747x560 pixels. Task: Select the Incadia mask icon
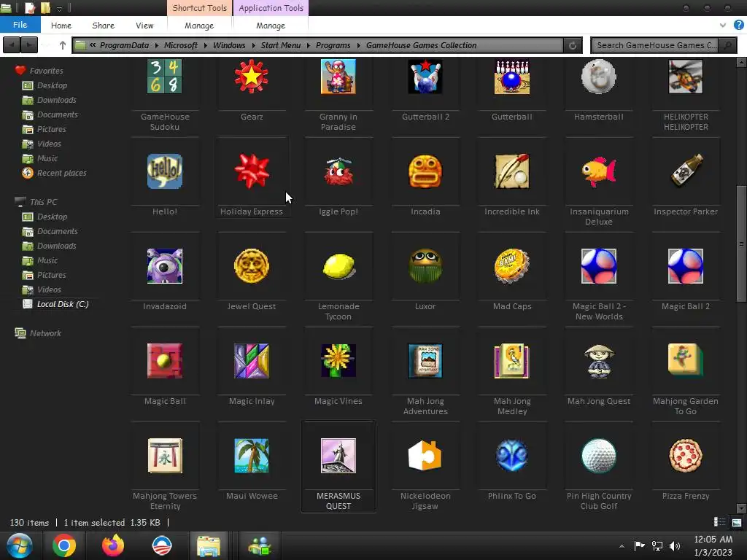pyautogui.click(x=425, y=171)
